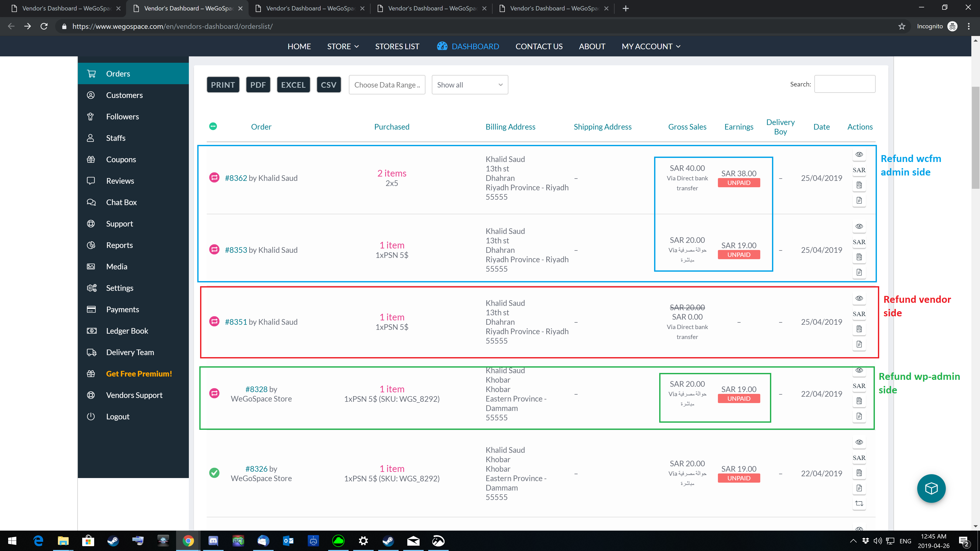Open a new browser tab
Viewport: 980px width, 551px height.
(626, 8)
